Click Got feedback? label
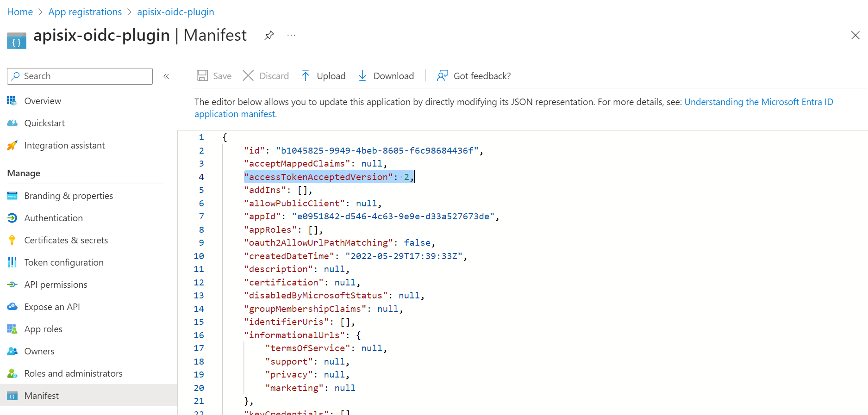Image resolution: width=868 pixels, height=415 pixels. 482,76
